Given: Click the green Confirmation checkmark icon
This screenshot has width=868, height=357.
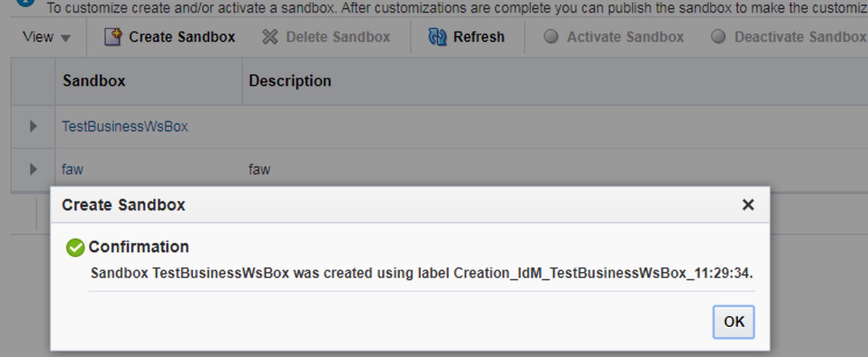Looking at the screenshot, I should pos(76,248).
